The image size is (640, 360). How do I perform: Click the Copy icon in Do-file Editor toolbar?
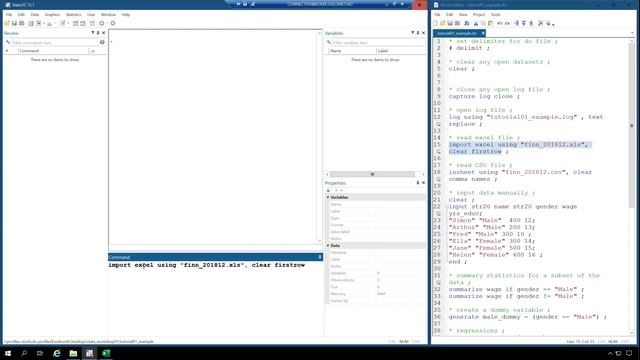coord(483,23)
